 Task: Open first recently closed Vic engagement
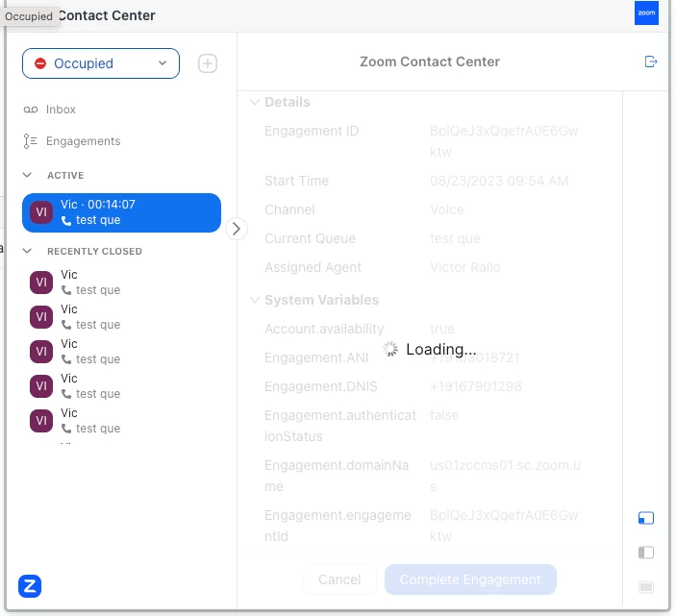point(121,283)
